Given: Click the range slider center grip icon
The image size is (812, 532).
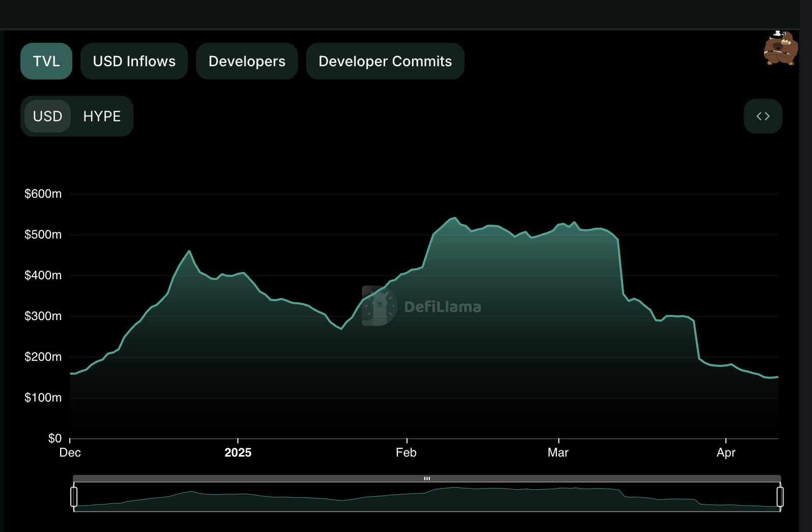Looking at the screenshot, I should click(x=427, y=478).
